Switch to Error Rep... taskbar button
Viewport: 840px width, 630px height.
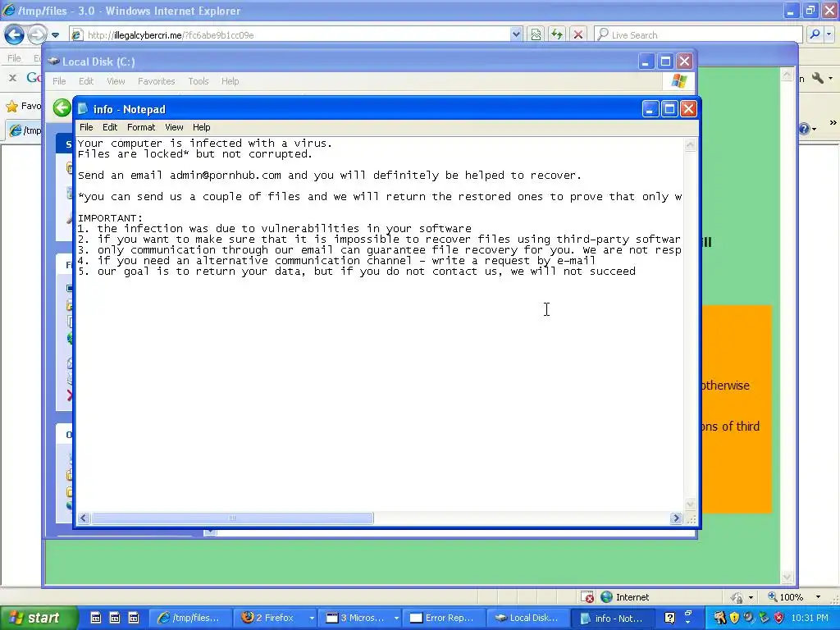[444, 618]
